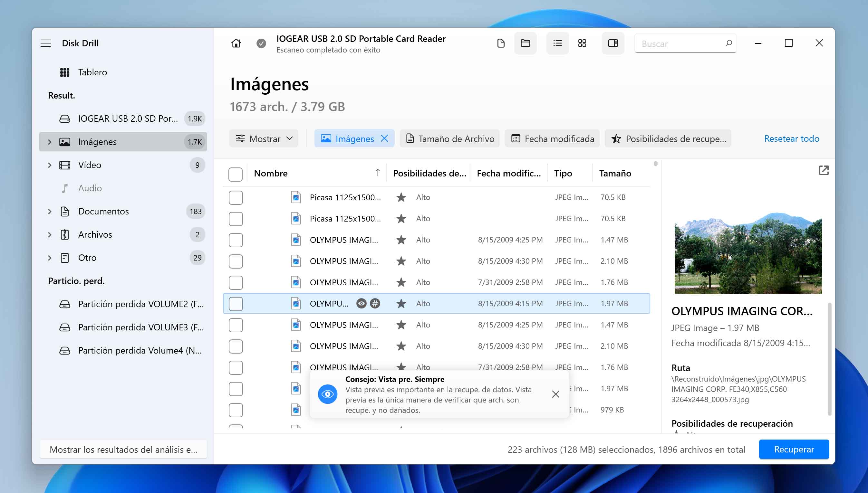Click the preview panel vertical scrollbar
868x493 pixels.
[829, 359]
